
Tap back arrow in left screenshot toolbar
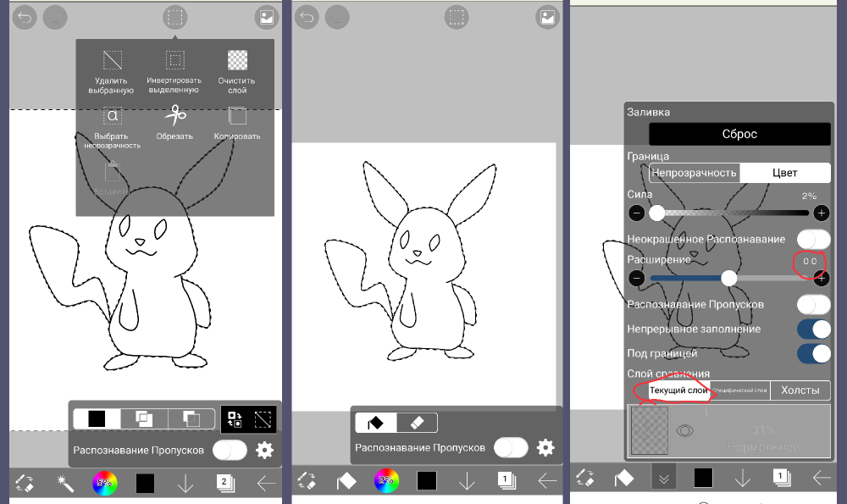[266, 483]
